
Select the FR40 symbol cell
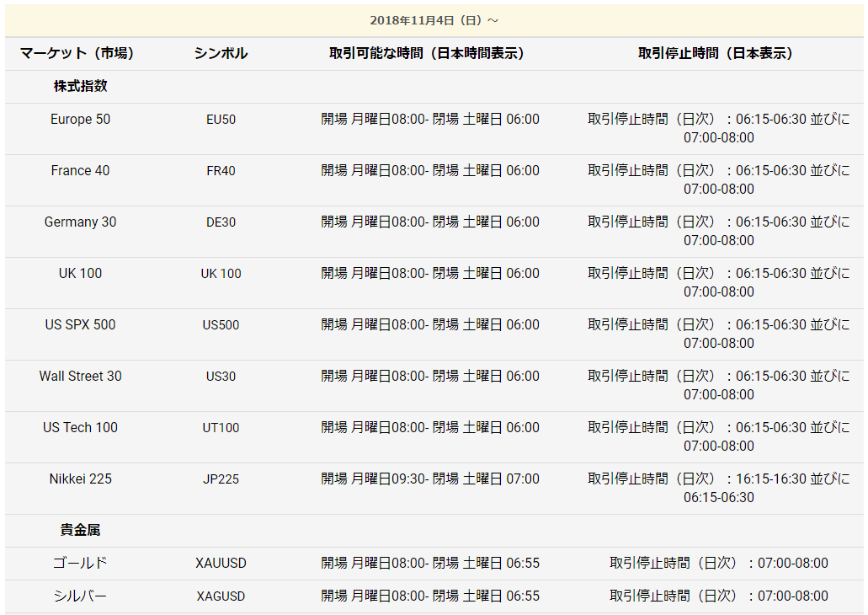coord(221,171)
